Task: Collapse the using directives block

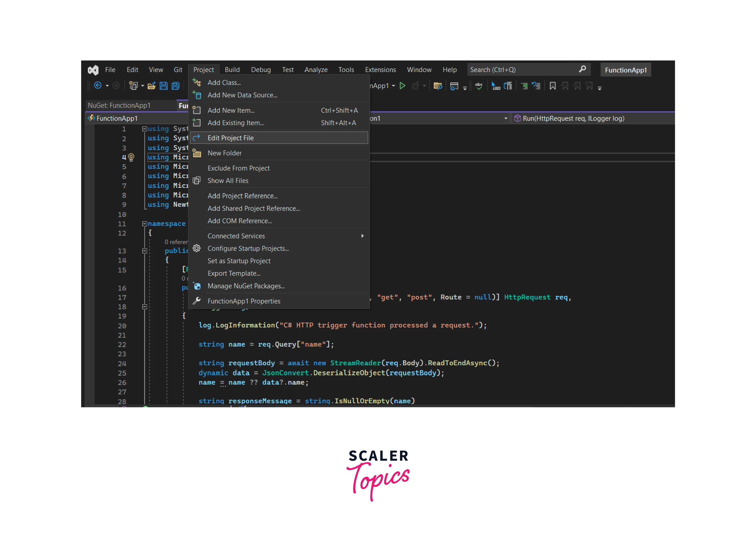Action: click(144, 129)
